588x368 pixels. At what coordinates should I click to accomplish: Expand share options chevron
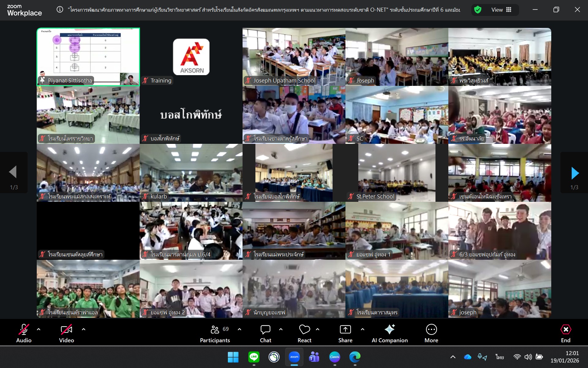pos(363,329)
